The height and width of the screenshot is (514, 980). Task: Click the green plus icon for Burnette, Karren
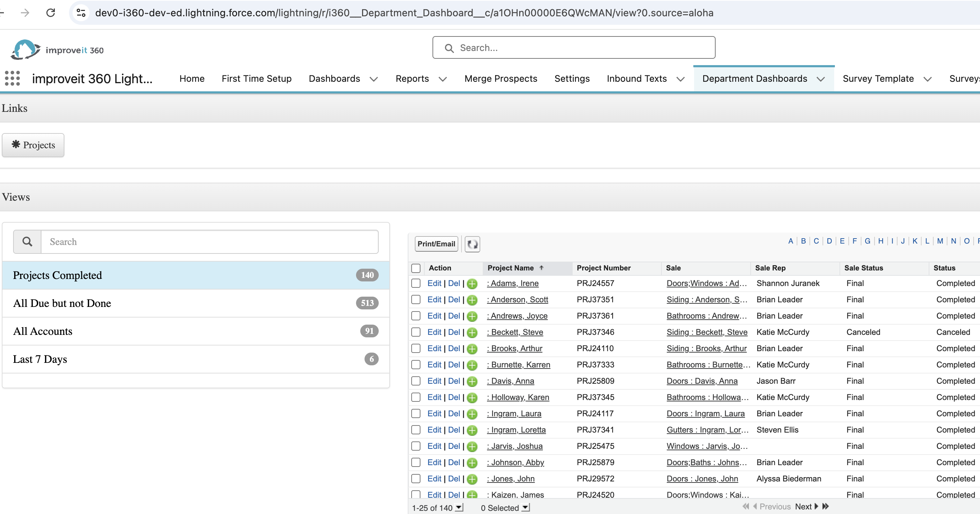(x=472, y=365)
